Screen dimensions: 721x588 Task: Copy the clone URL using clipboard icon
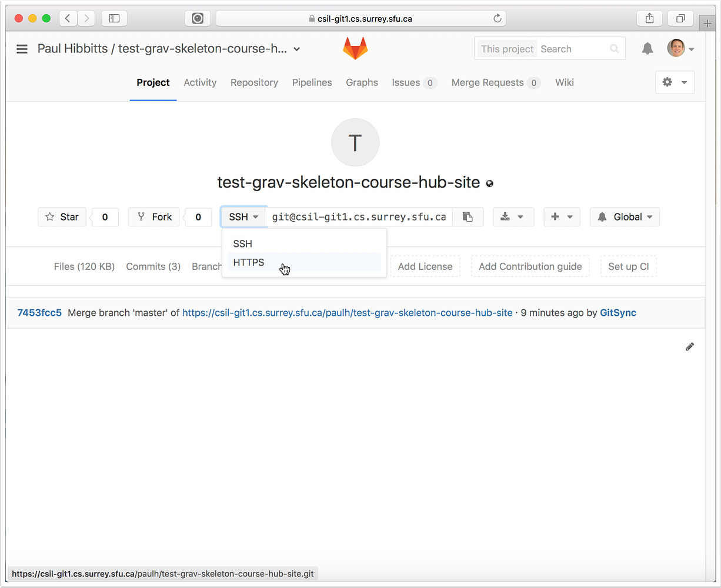[x=468, y=216]
